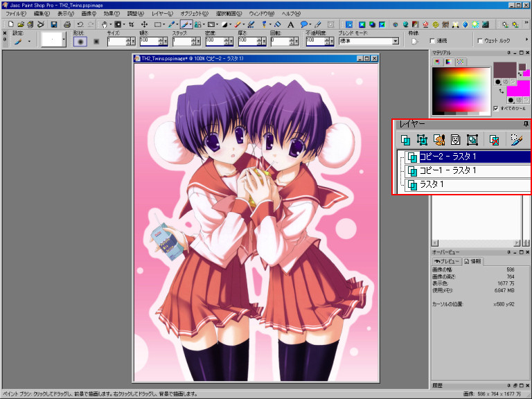Image resolution: width=532 pixels, height=399 pixels.
Task: Select the Paint Brush tool
Action: 184,24
